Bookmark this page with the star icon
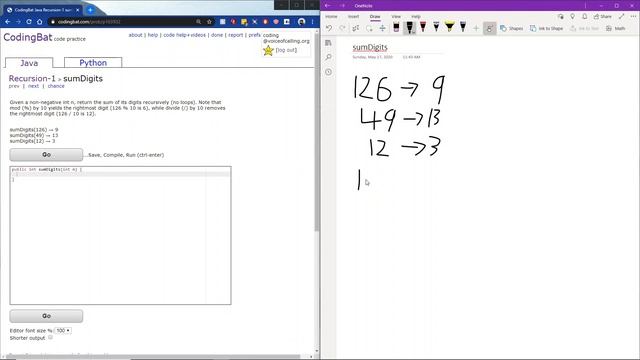 point(209,22)
